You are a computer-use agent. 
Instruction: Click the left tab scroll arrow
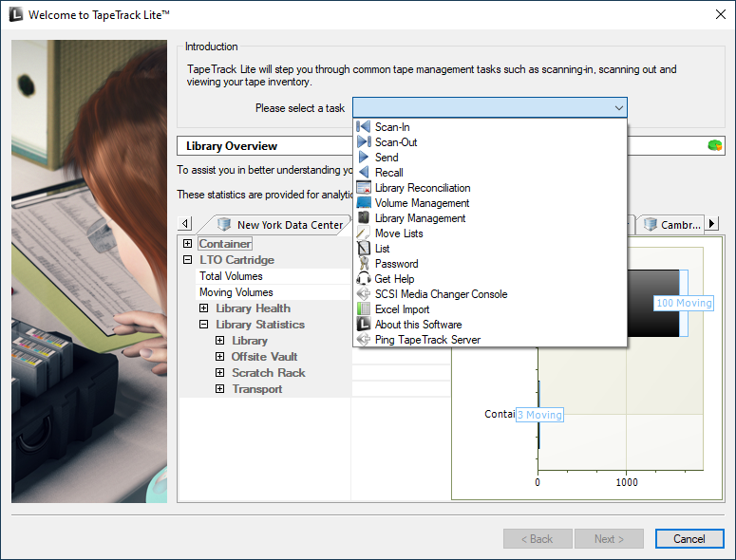pyautogui.click(x=185, y=224)
